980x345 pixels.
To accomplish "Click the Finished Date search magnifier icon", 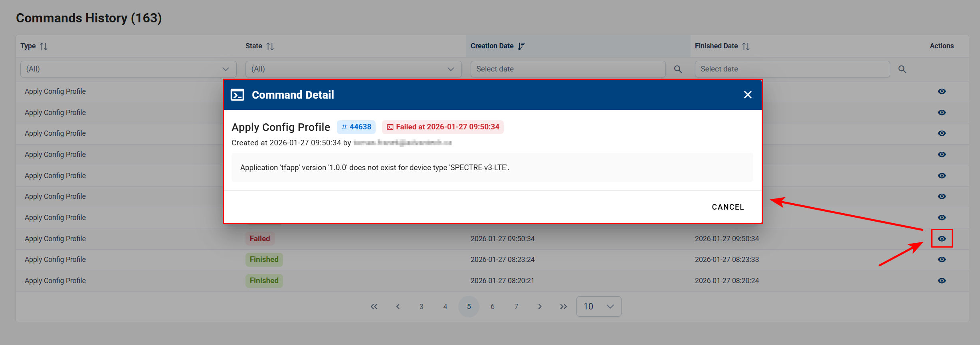I will (902, 69).
